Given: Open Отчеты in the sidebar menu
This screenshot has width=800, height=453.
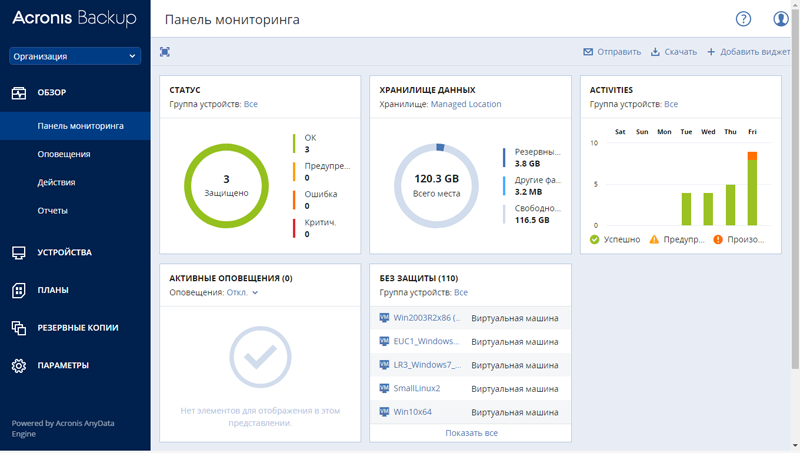Looking at the screenshot, I should click(x=53, y=211).
